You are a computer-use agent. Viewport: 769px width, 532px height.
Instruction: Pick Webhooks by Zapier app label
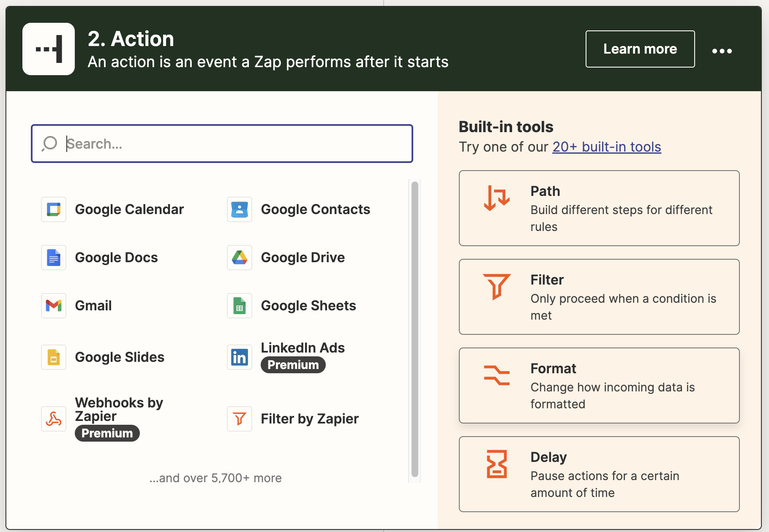click(x=119, y=410)
